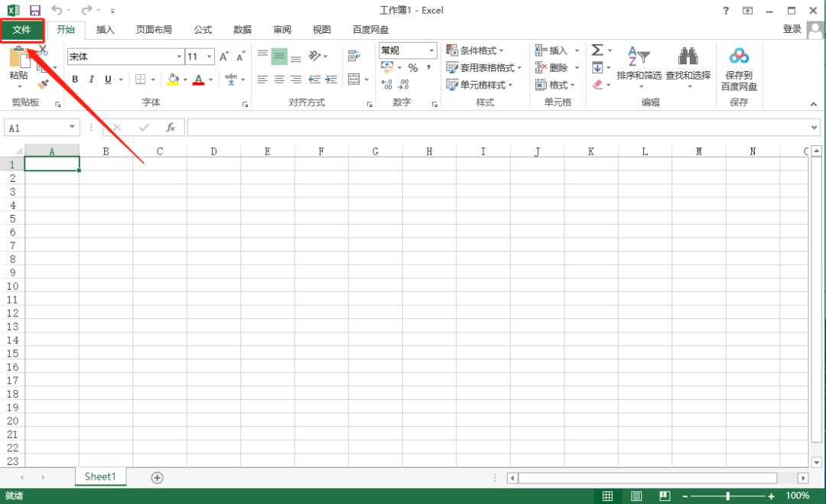Toggle middle align in alignment group
This screenshot has height=504, width=826.
click(279, 56)
